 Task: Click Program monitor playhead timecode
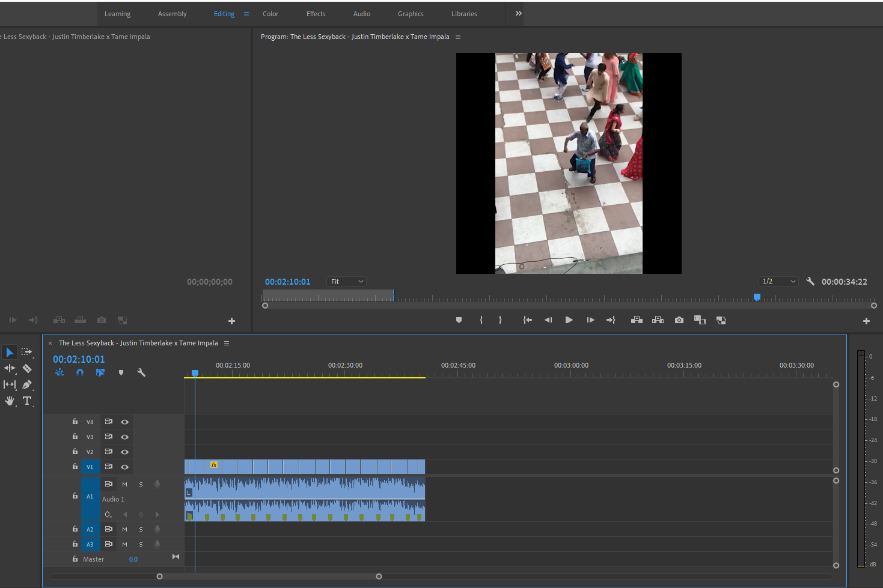pos(288,282)
